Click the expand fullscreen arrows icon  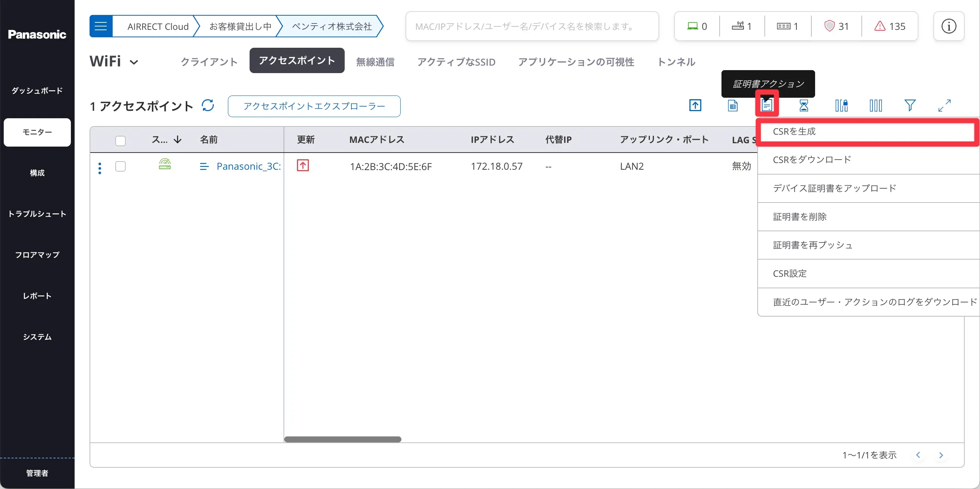944,105
